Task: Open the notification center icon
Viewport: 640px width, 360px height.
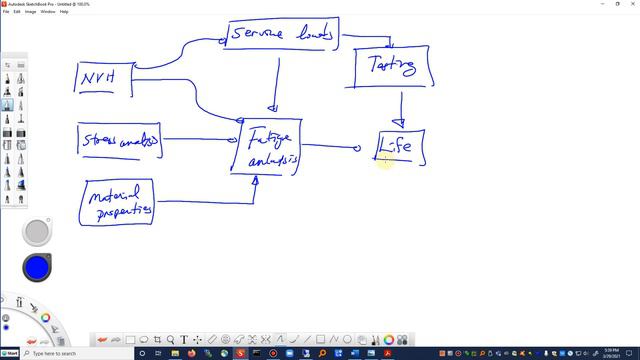Action: (629, 353)
